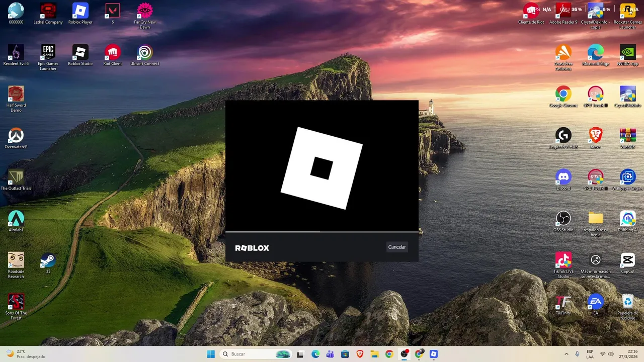This screenshot has height=362, width=644.
Task: Open the ESP LAA language switcher
Action: (x=590, y=354)
